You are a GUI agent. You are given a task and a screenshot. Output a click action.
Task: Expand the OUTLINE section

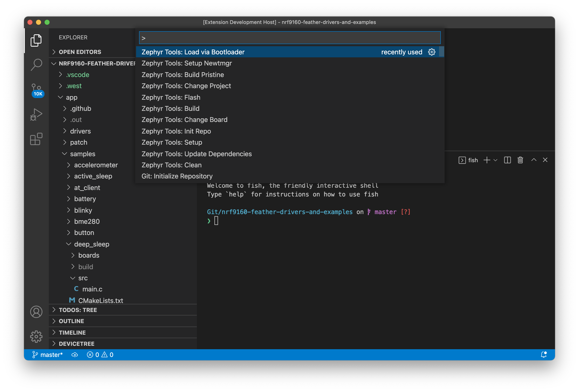tap(71, 321)
